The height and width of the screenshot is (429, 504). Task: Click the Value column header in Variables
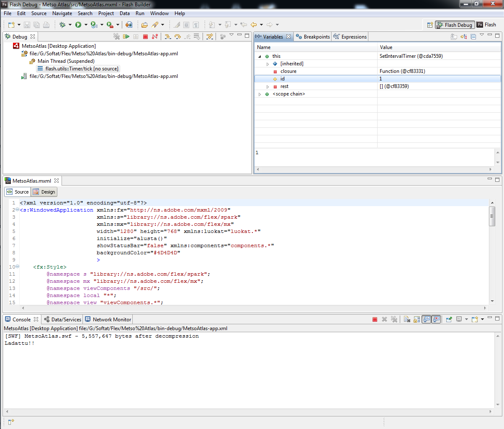[439, 47]
